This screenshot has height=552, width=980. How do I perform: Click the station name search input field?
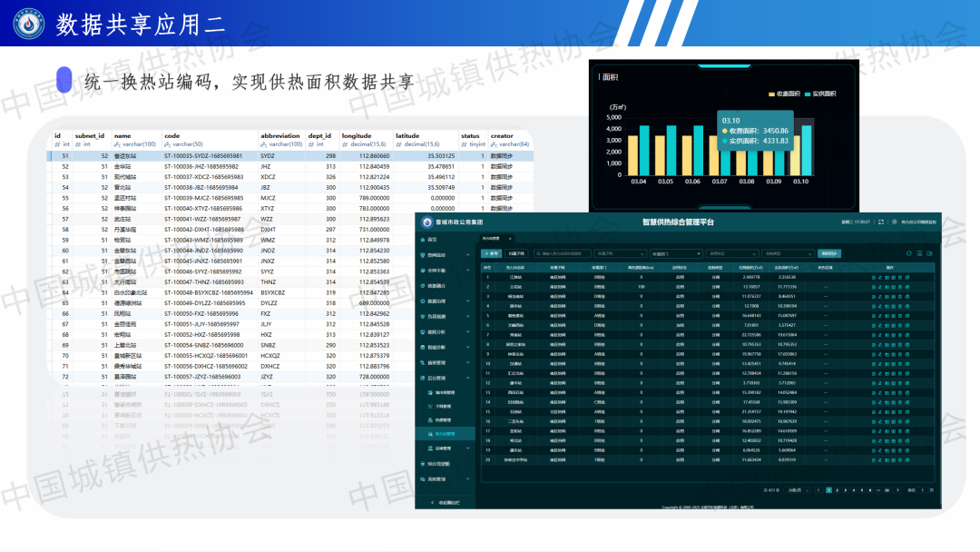(x=563, y=254)
